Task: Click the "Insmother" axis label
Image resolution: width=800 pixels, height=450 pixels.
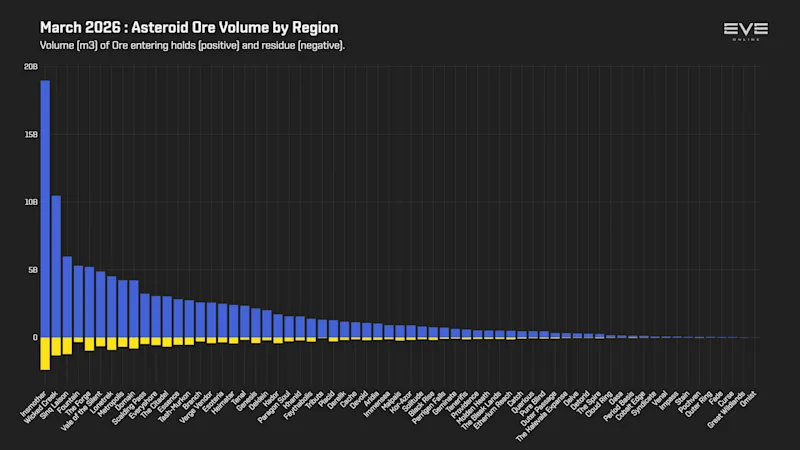Action: (x=33, y=404)
